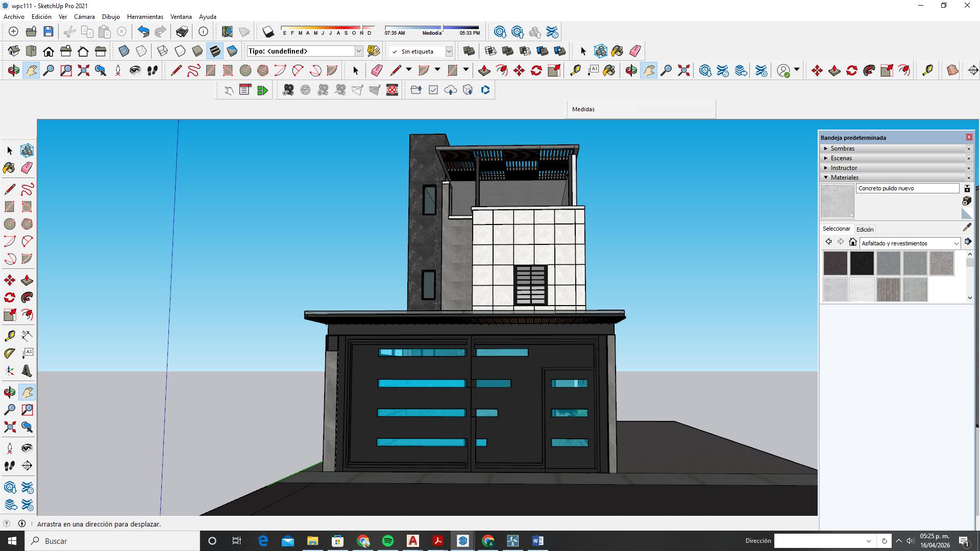The width and height of the screenshot is (980, 551).
Task: Activate the Tape Measure tool
Action: point(9,336)
